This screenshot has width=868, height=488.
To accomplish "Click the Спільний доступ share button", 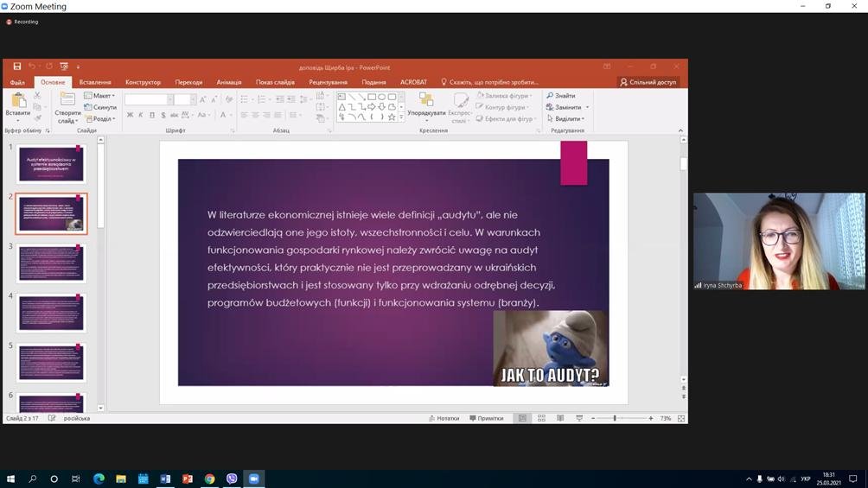I will pyautogui.click(x=648, y=82).
